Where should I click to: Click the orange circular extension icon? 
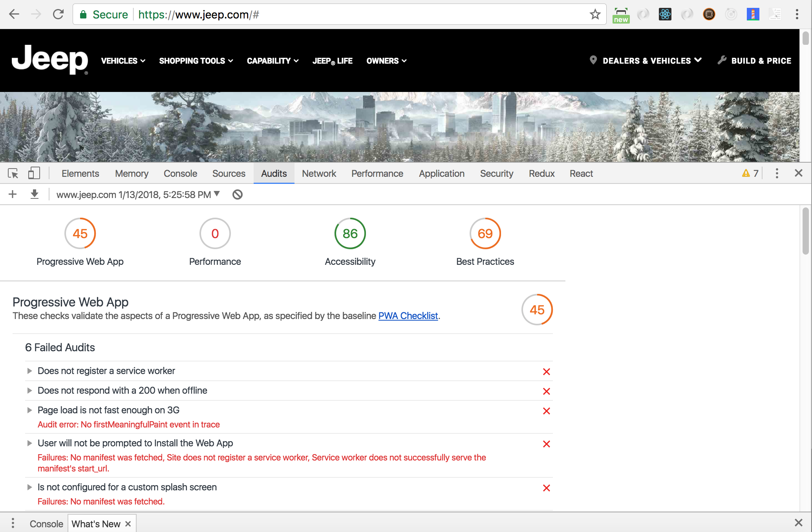[709, 15]
